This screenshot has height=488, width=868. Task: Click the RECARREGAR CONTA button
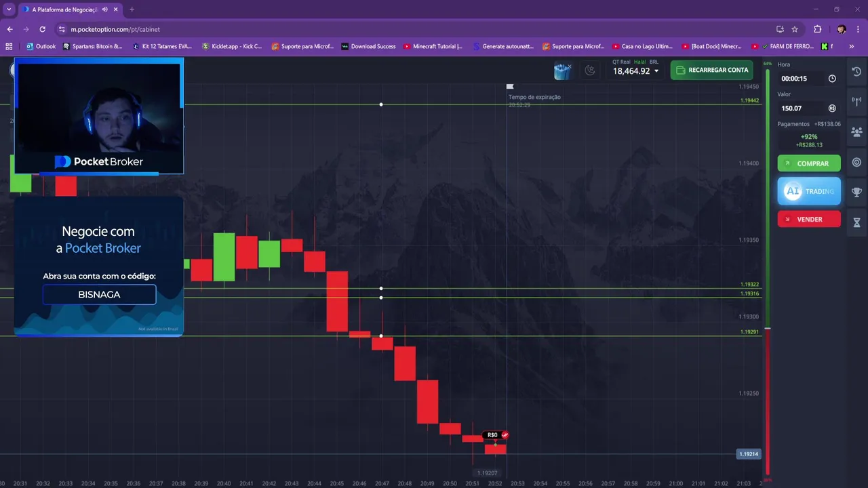pyautogui.click(x=711, y=70)
